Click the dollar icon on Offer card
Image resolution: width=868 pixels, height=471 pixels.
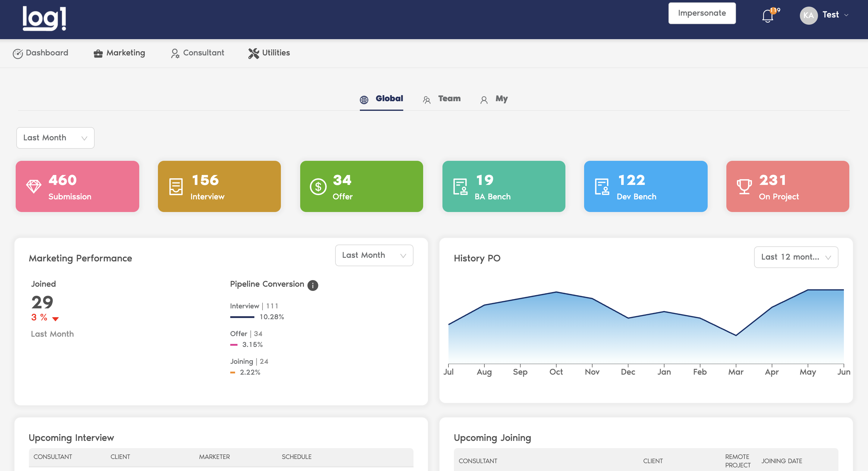[318, 186]
